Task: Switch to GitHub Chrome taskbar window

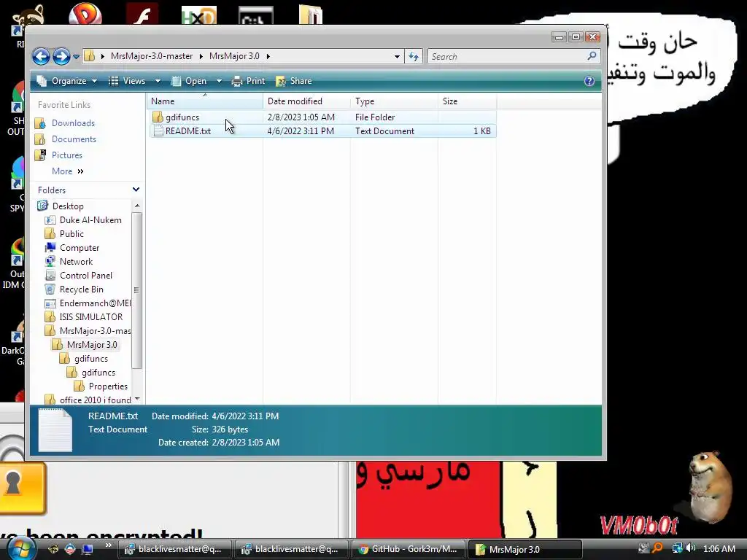Action: coord(408,549)
